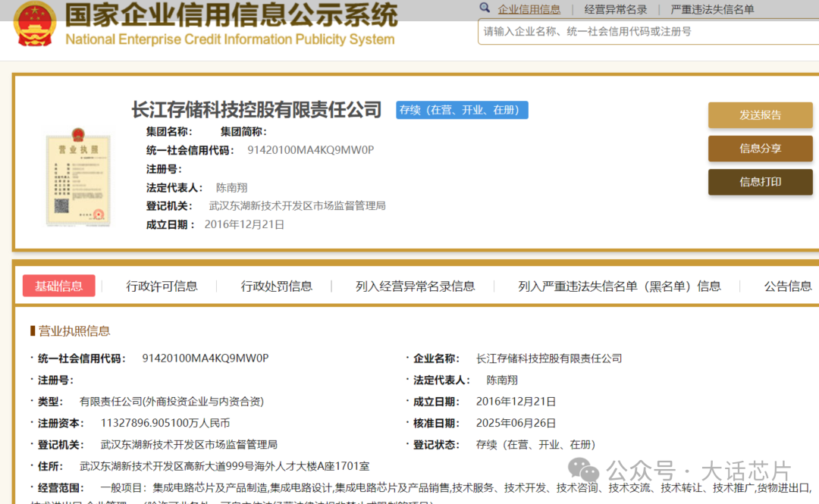819x504 pixels.
Task: Click the 经营范围 description text
Action: [454, 488]
